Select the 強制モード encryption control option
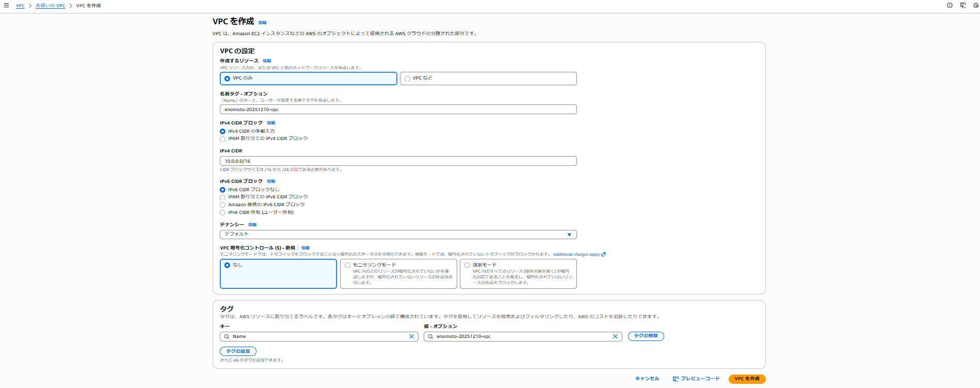Image resolution: width=980 pixels, height=388 pixels. pos(468,265)
